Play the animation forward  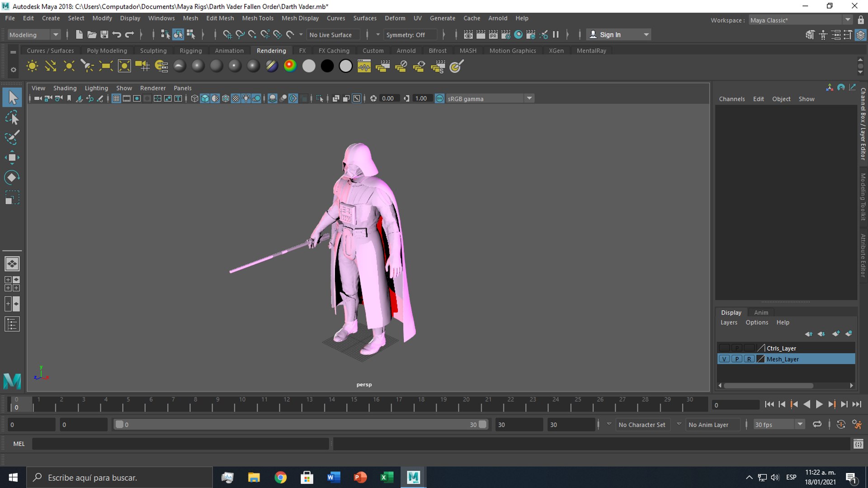click(819, 405)
